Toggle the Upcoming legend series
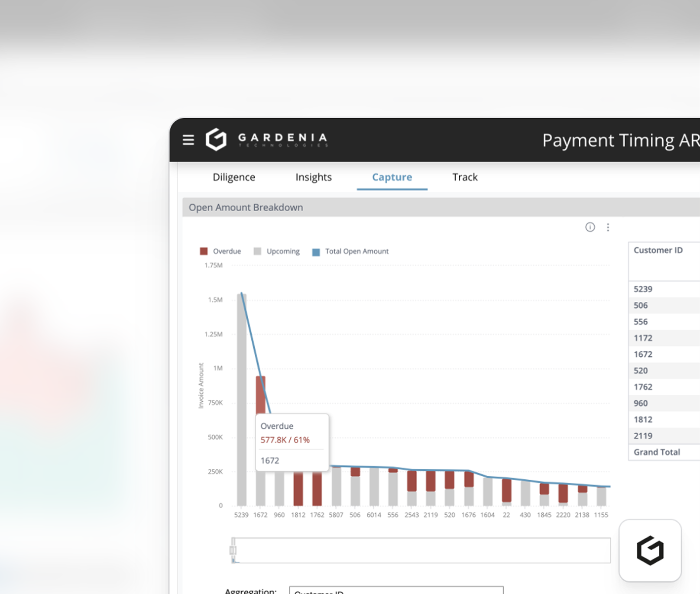This screenshot has height=594, width=700. click(276, 251)
